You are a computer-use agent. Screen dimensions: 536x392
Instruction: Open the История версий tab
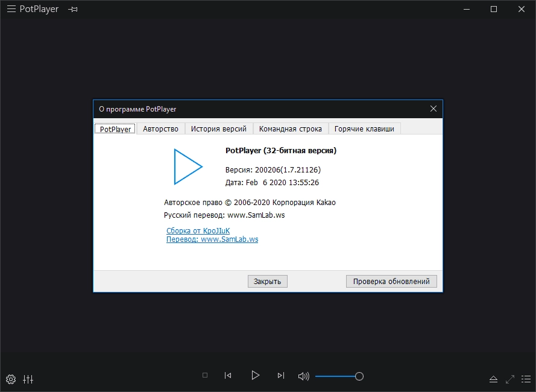219,129
